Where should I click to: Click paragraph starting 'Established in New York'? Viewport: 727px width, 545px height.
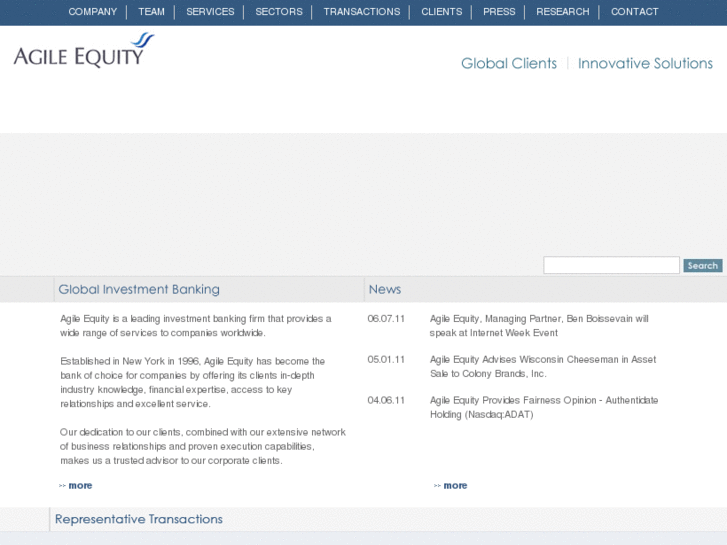coord(192,382)
